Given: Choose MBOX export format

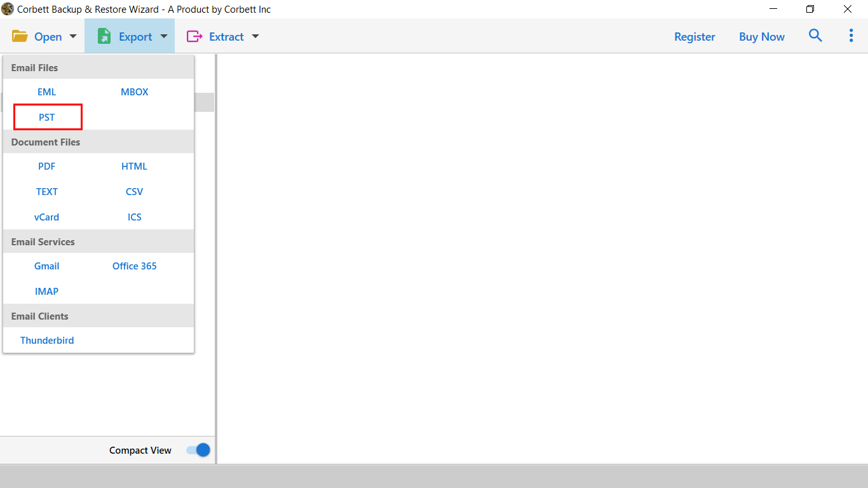Looking at the screenshot, I should coord(135,92).
